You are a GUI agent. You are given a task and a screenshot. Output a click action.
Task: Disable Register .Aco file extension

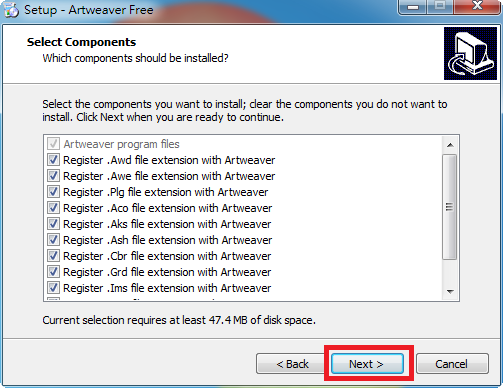(53, 208)
